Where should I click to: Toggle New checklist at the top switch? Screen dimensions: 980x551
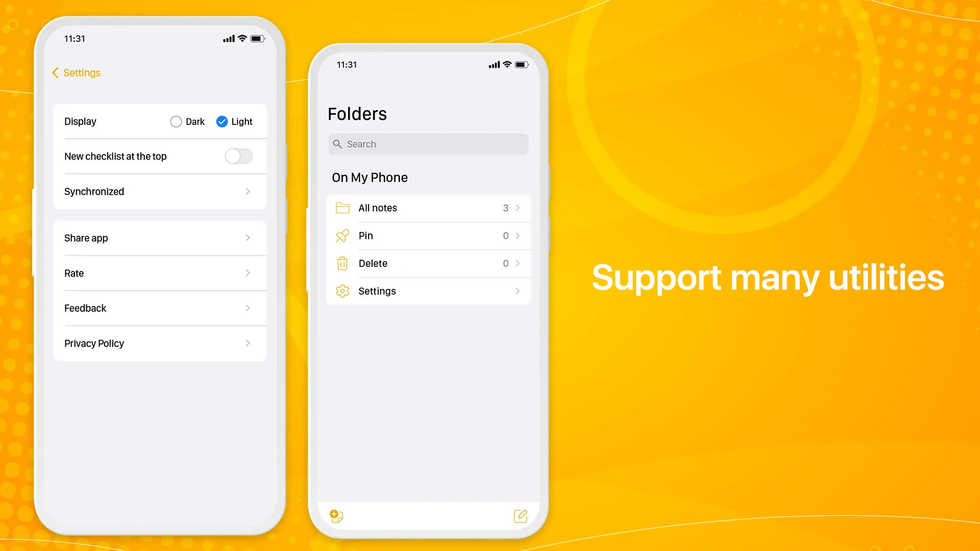239,156
